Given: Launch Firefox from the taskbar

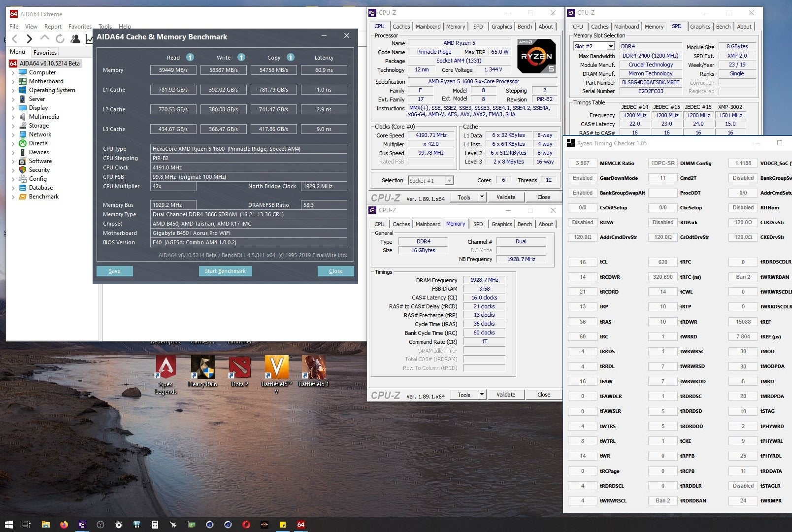Looking at the screenshot, I should [64, 525].
